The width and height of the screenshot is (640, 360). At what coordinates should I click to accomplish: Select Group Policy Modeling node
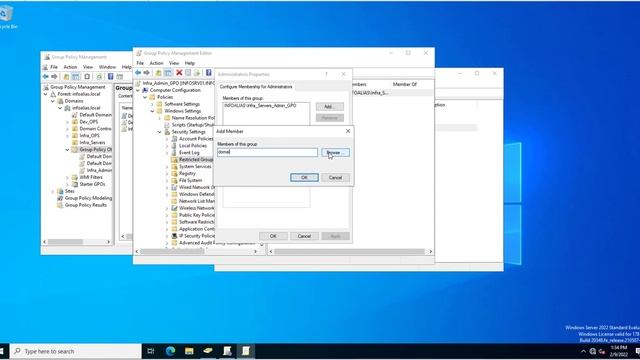[88, 198]
